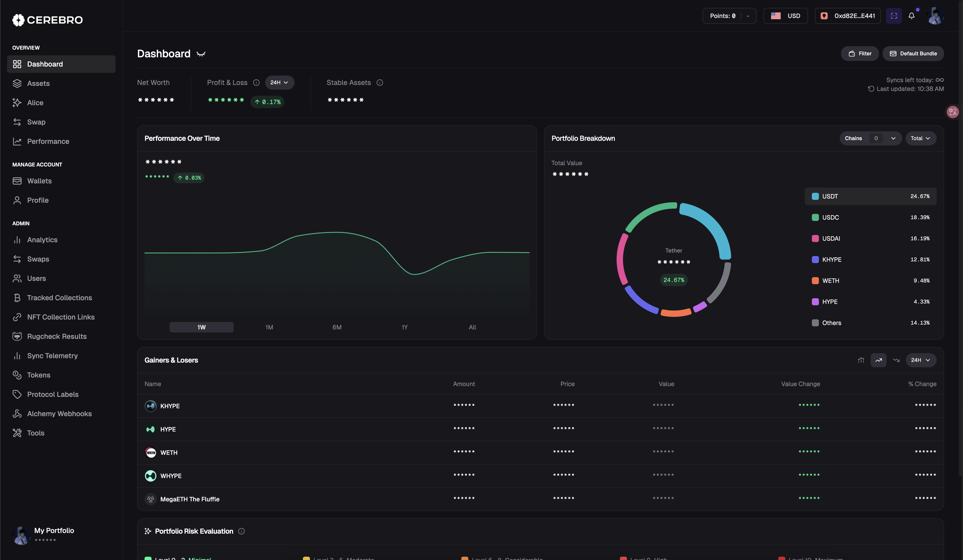This screenshot has width=963, height=560.
Task: Open the Profit & Loss 24H dropdown
Action: point(279,83)
